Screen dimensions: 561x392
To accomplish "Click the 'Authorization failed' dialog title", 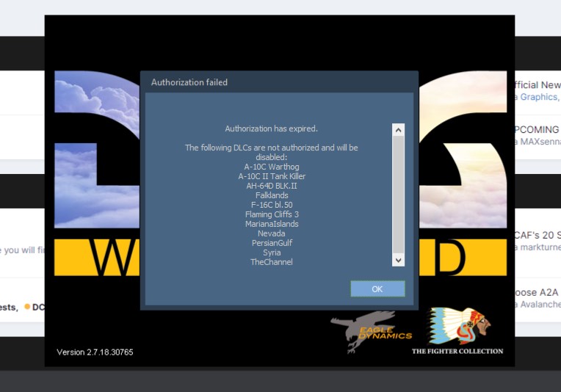I will 189,82.
